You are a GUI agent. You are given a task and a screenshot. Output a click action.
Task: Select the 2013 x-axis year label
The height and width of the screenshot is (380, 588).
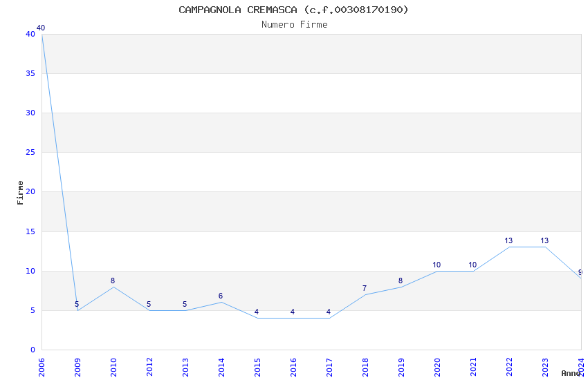click(185, 368)
